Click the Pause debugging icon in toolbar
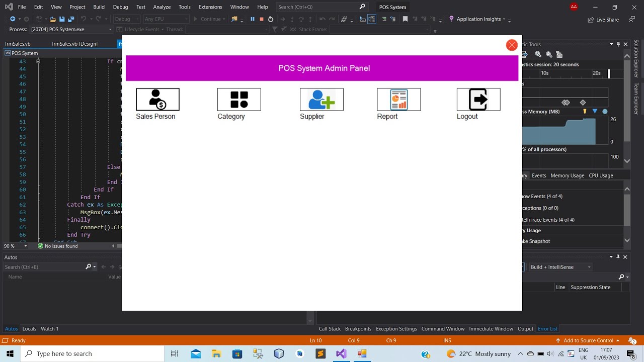 pyautogui.click(x=253, y=19)
